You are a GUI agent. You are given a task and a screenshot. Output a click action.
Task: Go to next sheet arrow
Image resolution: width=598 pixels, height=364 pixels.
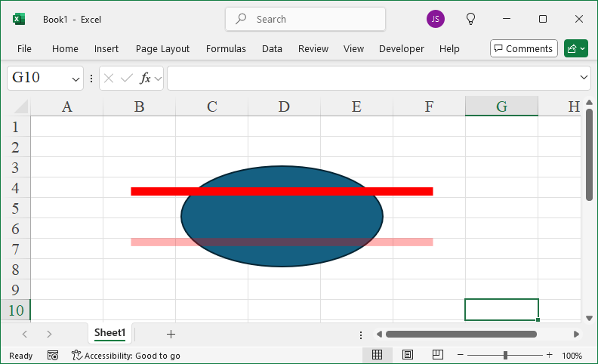point(49,335)
